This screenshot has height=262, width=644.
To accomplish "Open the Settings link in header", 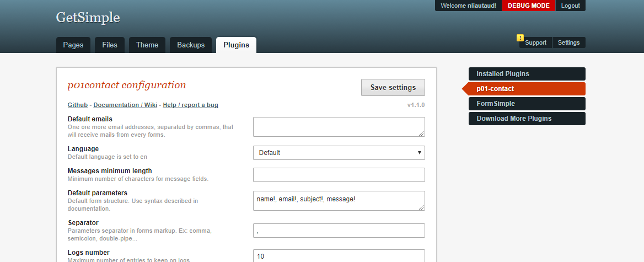I will coord(568,42).
